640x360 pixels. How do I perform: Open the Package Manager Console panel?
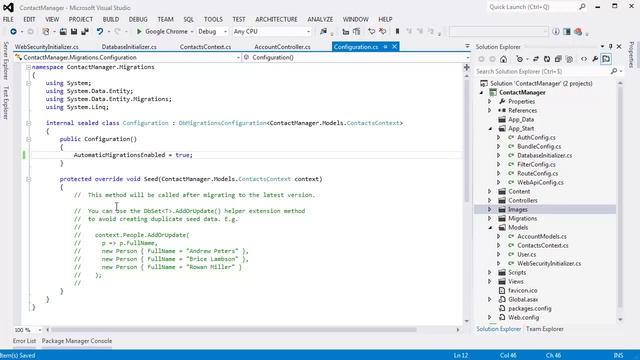pos(77,341)
